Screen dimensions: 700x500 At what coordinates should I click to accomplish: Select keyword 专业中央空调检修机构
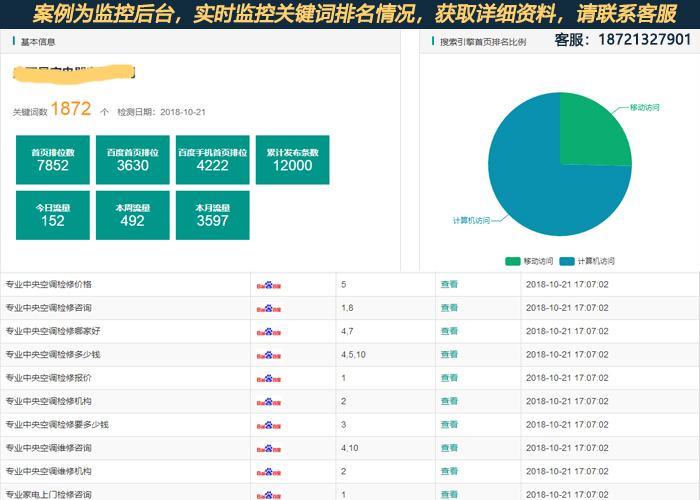(x=49, y=401)
